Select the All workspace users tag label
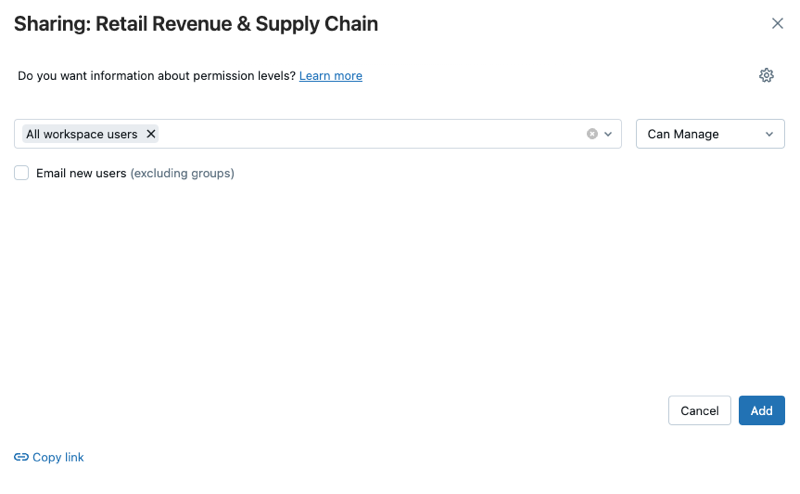Image resolution: width=800 pixels, height=494 pixels. click(82, 134)
